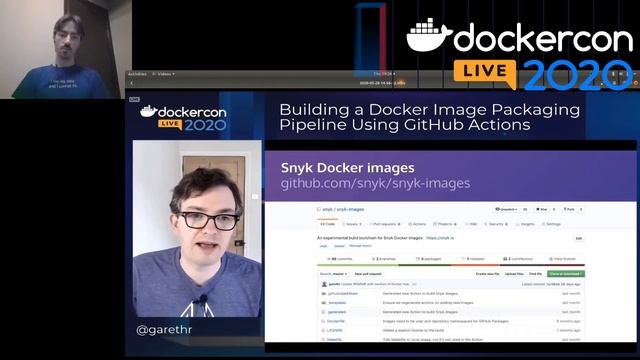Click the New pull request button
640x360 pixels.
[x=368, y=274]
